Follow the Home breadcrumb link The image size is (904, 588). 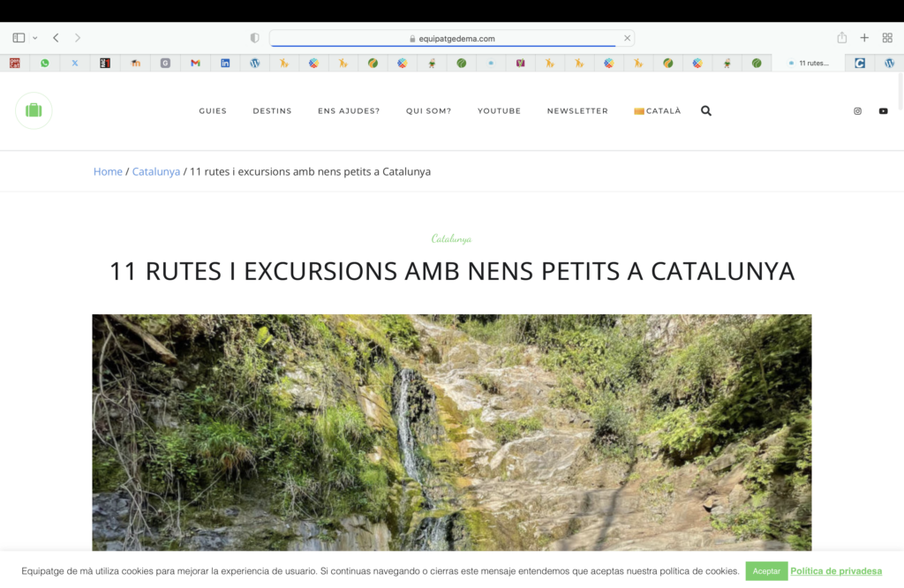click(108, 172)
